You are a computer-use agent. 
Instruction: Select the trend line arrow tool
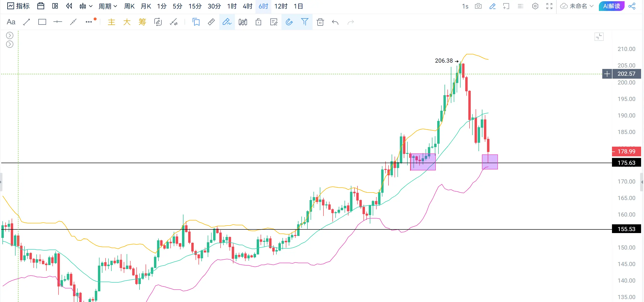point(26,22)
